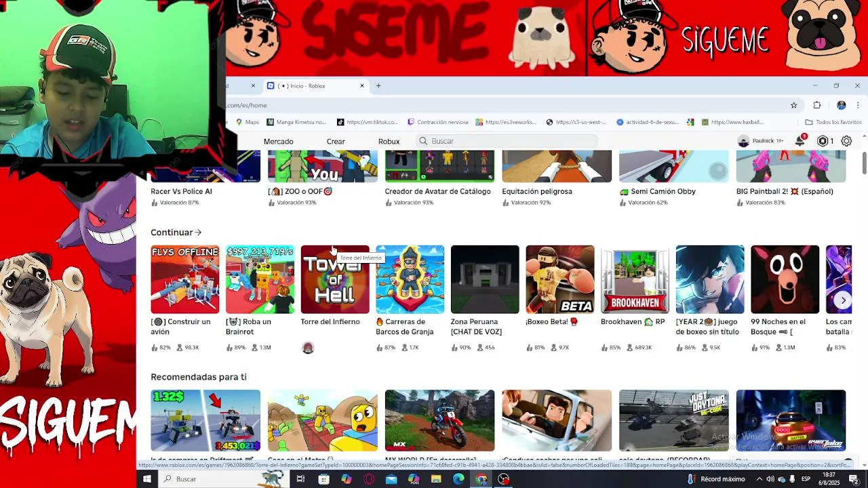Open the Just Daytona recommended game thumbnail
This screenshot has width=868, height=488.
coord(674,420)
